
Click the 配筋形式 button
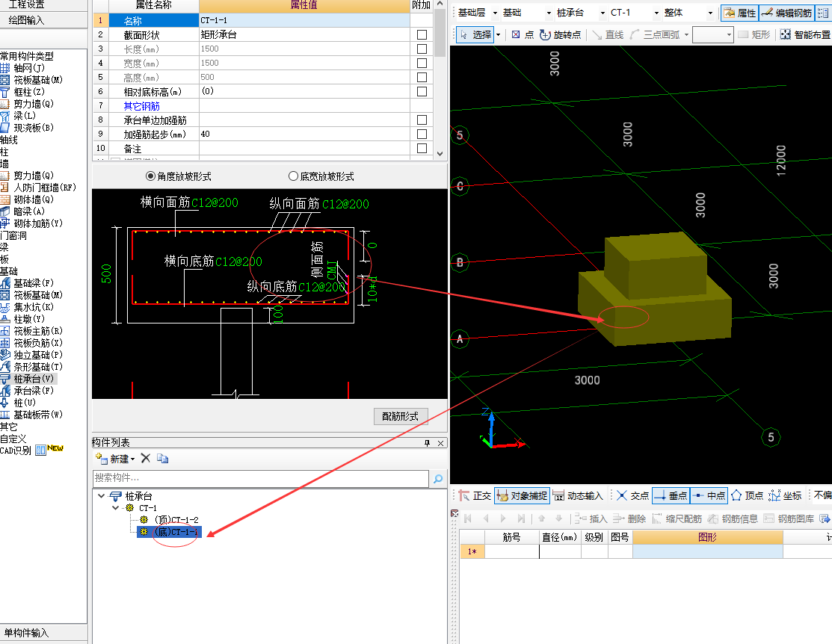pyautogui.click(x=401, y=416)
